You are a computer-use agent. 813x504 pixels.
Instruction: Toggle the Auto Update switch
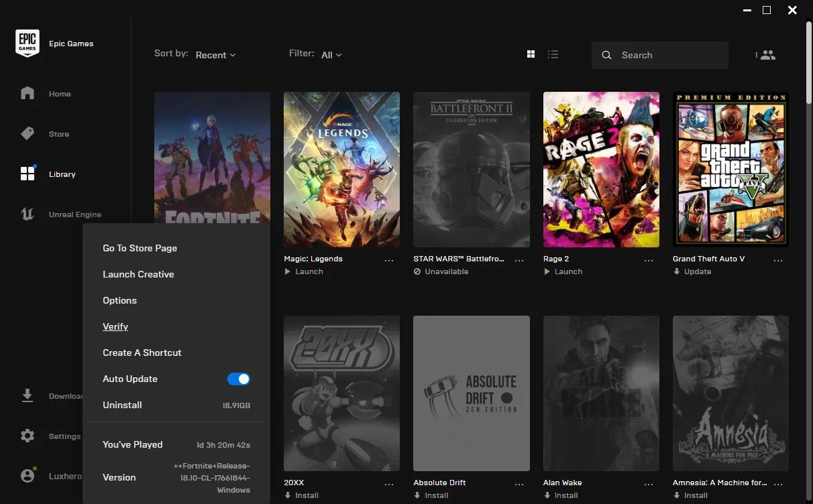pyautogui.click(x=239, y=379)
